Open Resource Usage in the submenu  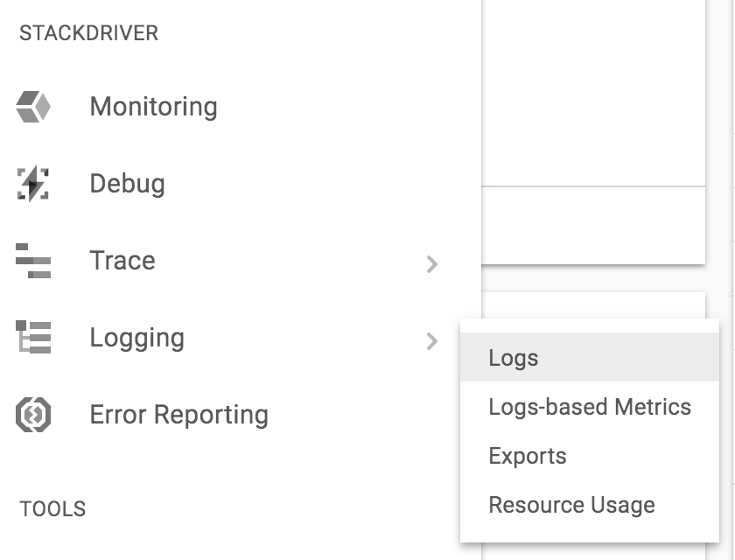coord(571,505)
